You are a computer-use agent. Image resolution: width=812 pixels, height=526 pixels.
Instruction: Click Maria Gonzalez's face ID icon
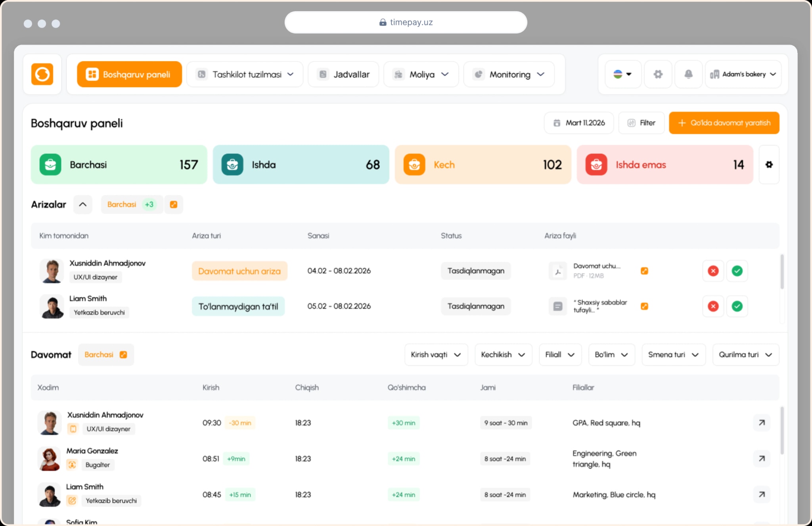(x=72, y=465)
